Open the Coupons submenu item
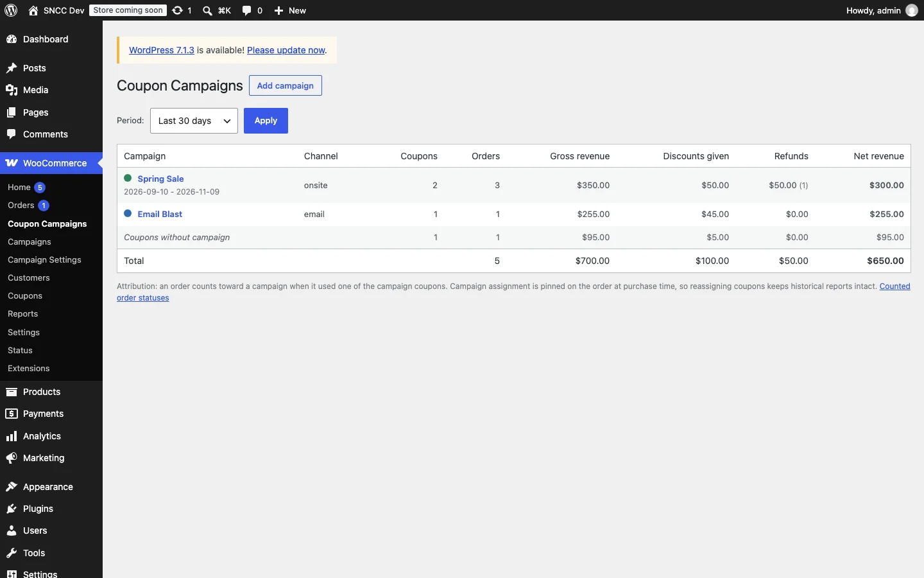Image resolution: width=924 pixels, height=578 pixels. click(25, 295)
